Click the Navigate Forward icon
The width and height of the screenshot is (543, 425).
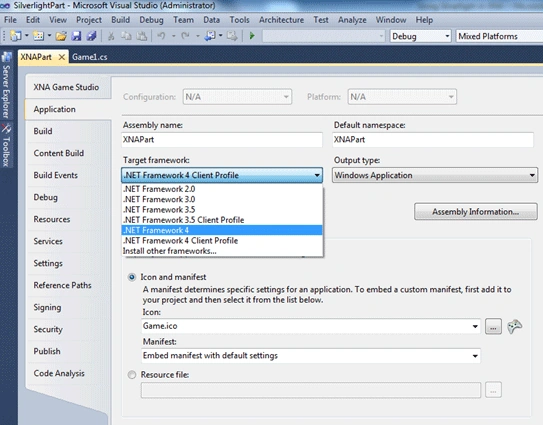(232, 36)
